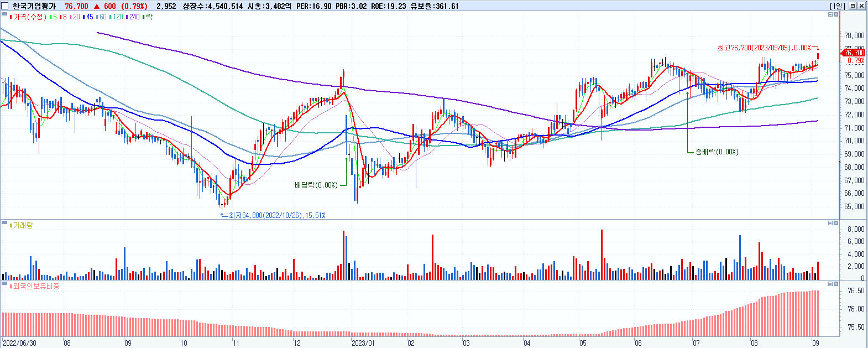Toggle the 120-day moving average legend
Screen dimensions: 868x348
click(117, 17)
